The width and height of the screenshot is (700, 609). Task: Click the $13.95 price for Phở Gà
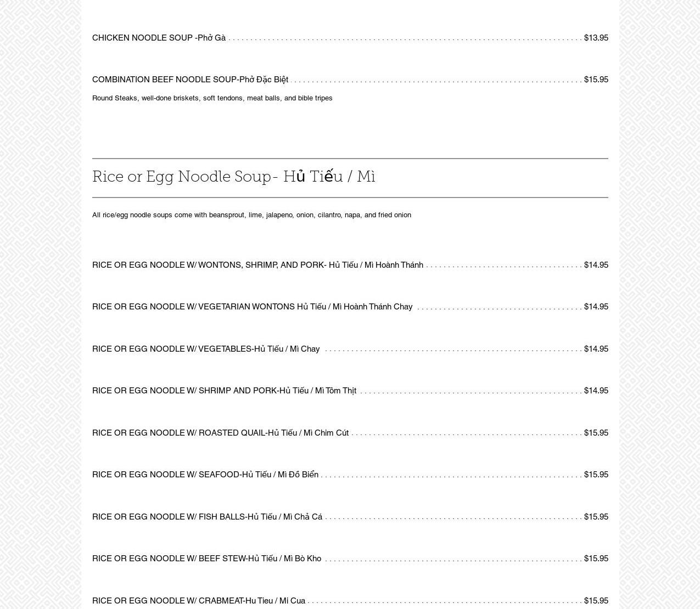[x=596, y=38]
